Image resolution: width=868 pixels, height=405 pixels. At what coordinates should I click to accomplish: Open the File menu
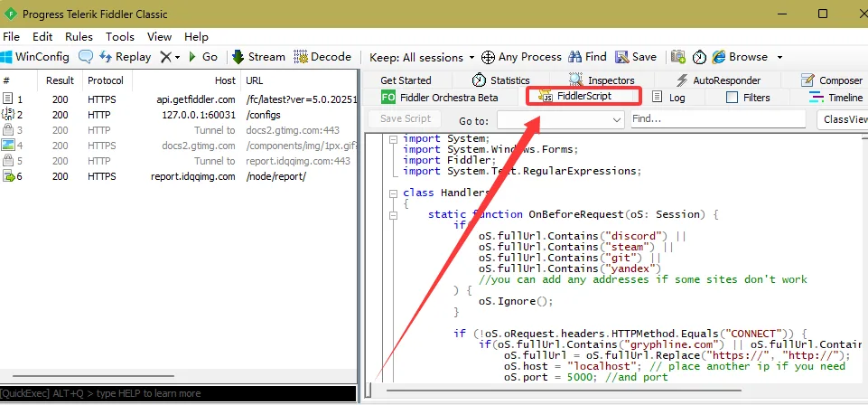tap(11, 36)
